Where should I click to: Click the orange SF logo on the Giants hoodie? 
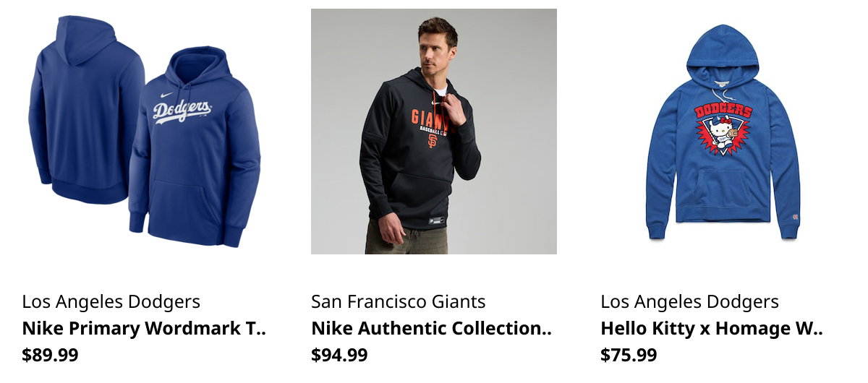[432, 141]
